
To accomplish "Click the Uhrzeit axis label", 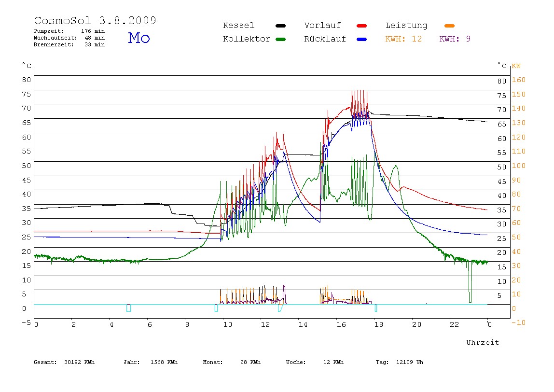I will pos(483,342).
